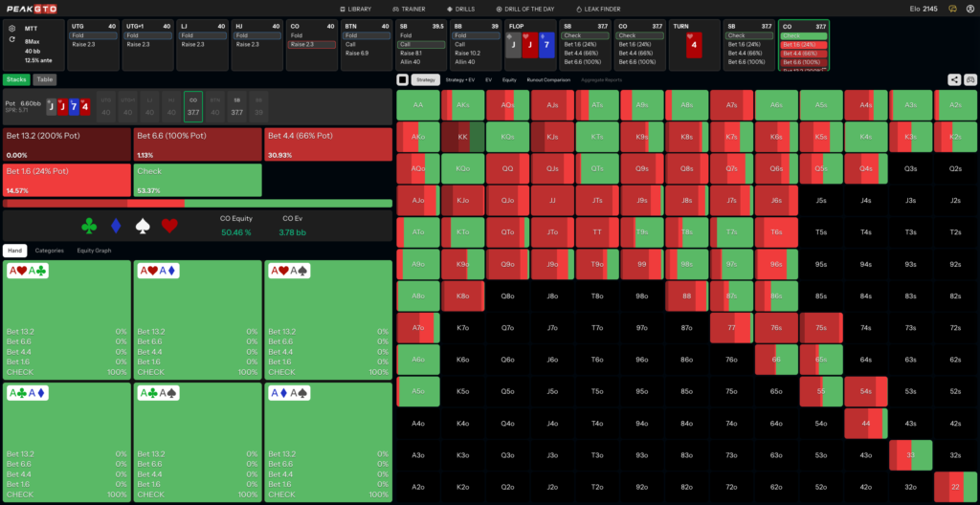Click the PeakGTO logo
980x505 pixels.
30,9
